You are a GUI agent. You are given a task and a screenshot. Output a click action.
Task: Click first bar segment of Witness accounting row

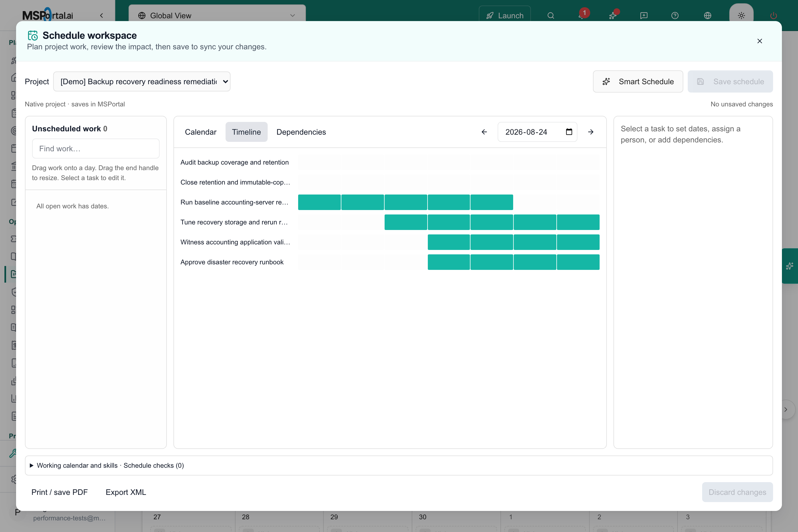[449, 242]
